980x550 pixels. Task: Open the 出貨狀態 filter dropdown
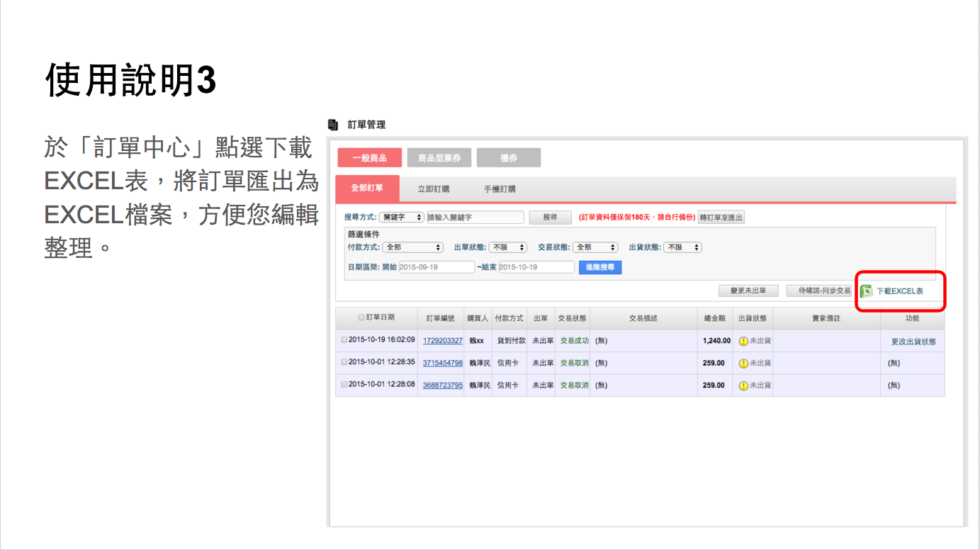pos(682,247)
